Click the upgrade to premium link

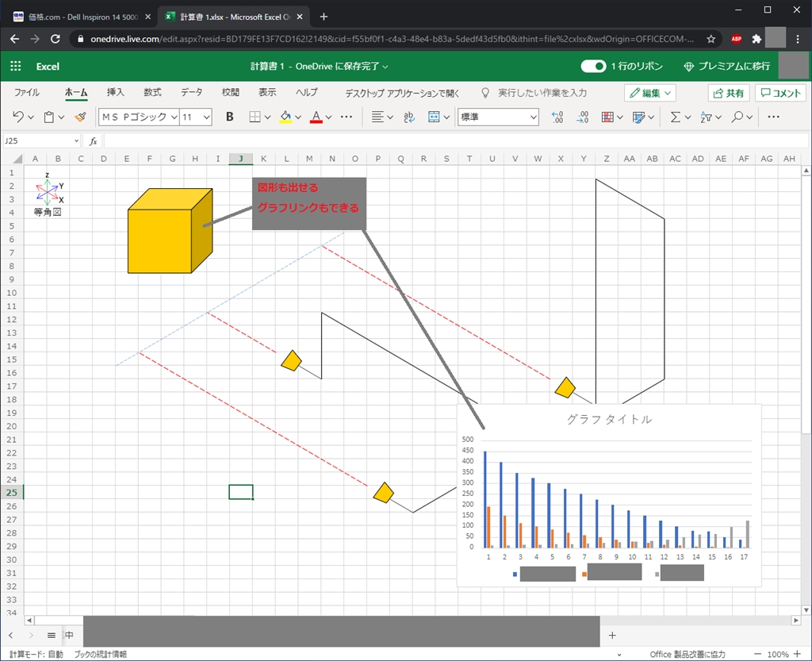(x=726, y=66)
